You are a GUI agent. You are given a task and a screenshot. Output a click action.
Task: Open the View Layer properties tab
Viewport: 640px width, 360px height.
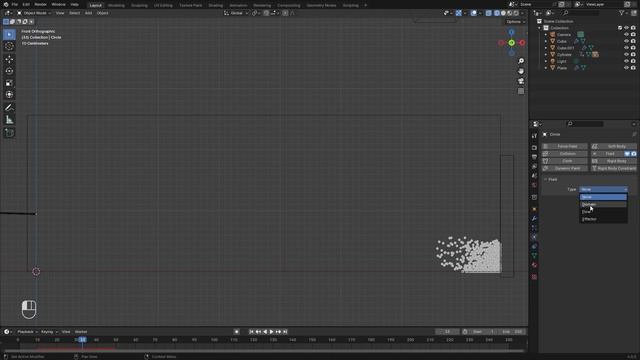[x=534, y=167]
